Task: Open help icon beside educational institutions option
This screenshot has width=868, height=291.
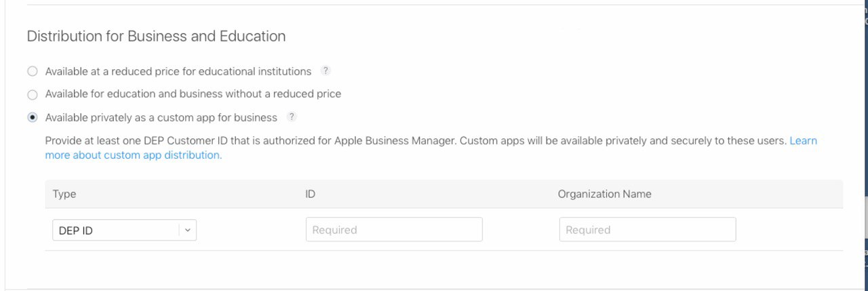Action: (325, 71)
